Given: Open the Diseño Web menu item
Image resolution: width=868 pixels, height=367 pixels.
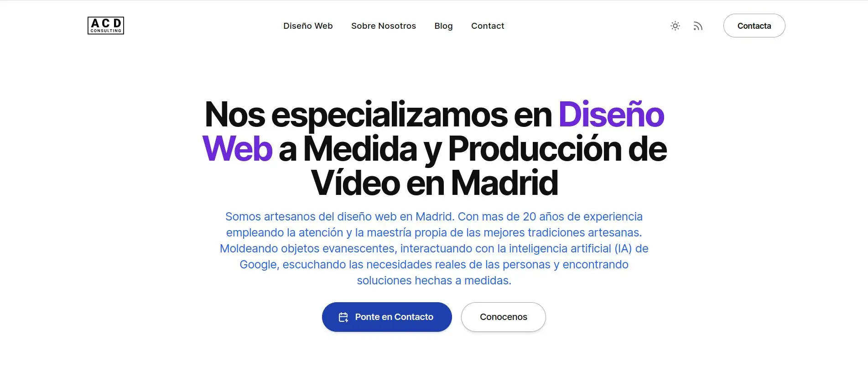Looking at the screenshot, I should (x=308, y=26).
